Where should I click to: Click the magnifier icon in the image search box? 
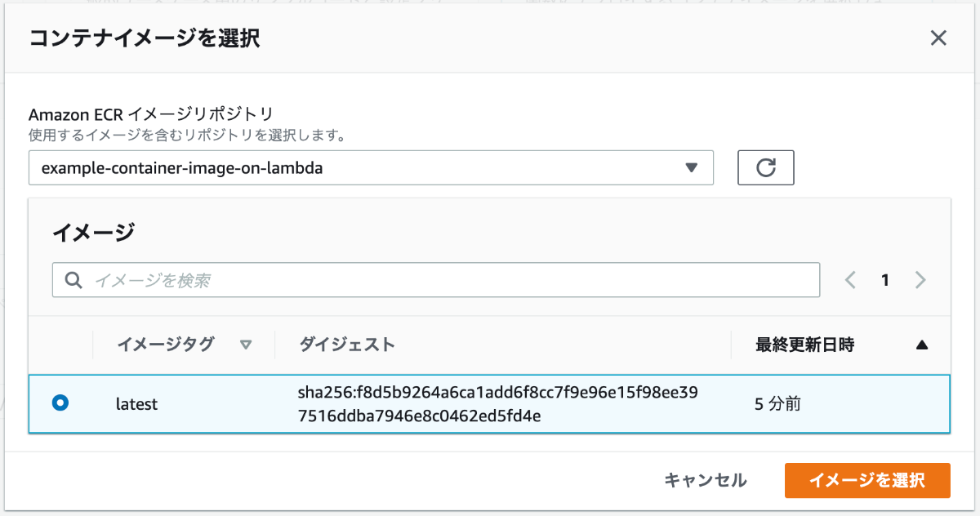click(73, 280)
